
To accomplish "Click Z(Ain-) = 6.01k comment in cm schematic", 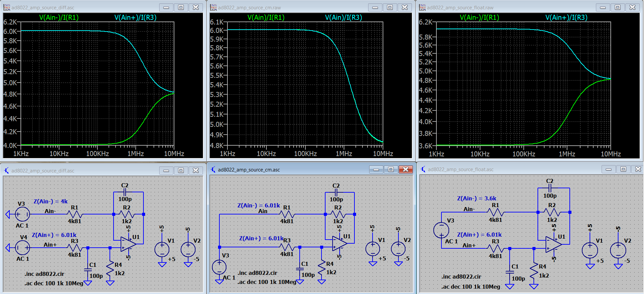I will [x=258, y=205].
